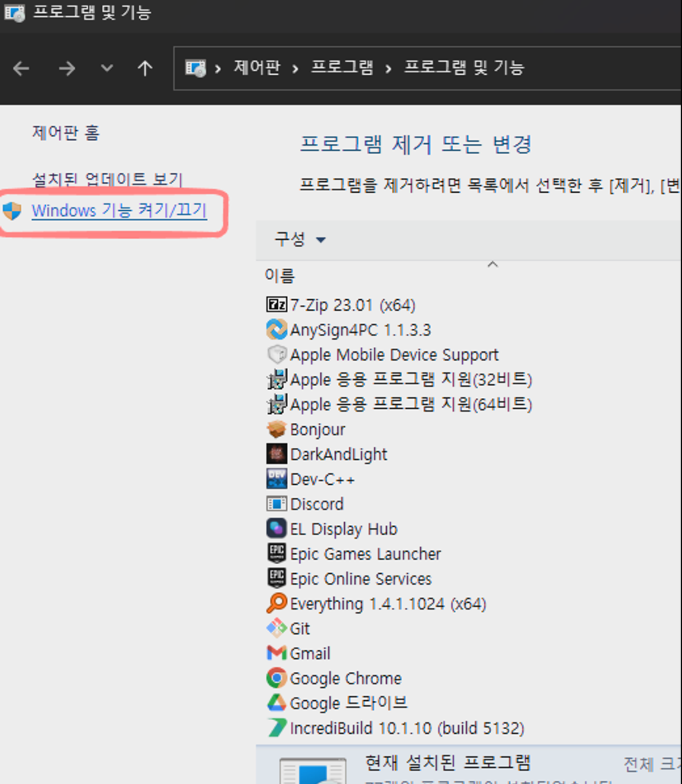Click 프로그램 및 기능 breadcrumb segment
The image size is (682, 784).
(463, 67)
